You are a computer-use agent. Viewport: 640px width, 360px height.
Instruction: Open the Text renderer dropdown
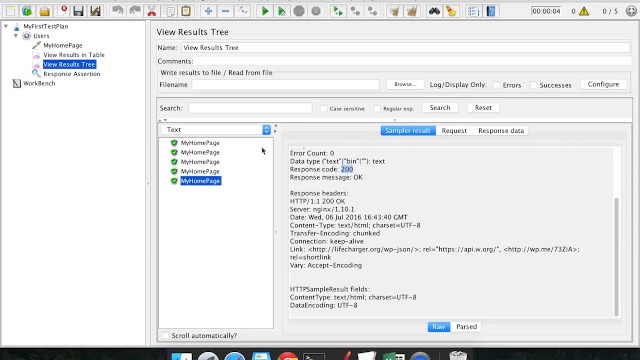(216, 129)
